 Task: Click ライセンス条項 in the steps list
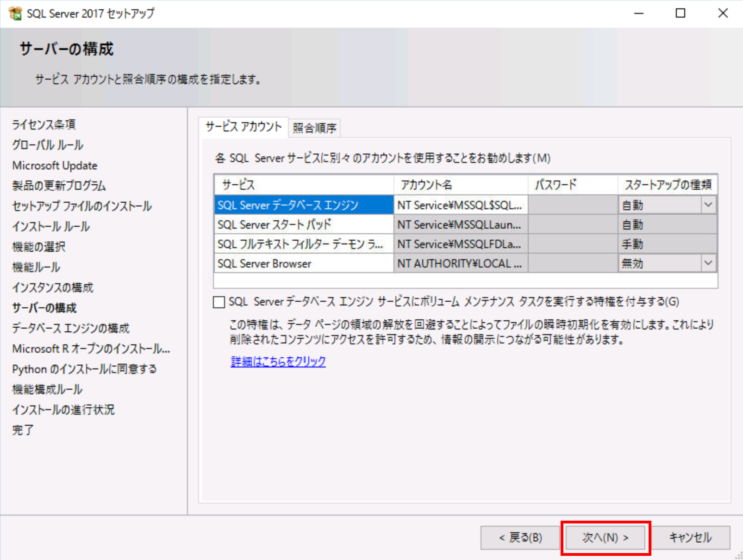tap(44, 124)
